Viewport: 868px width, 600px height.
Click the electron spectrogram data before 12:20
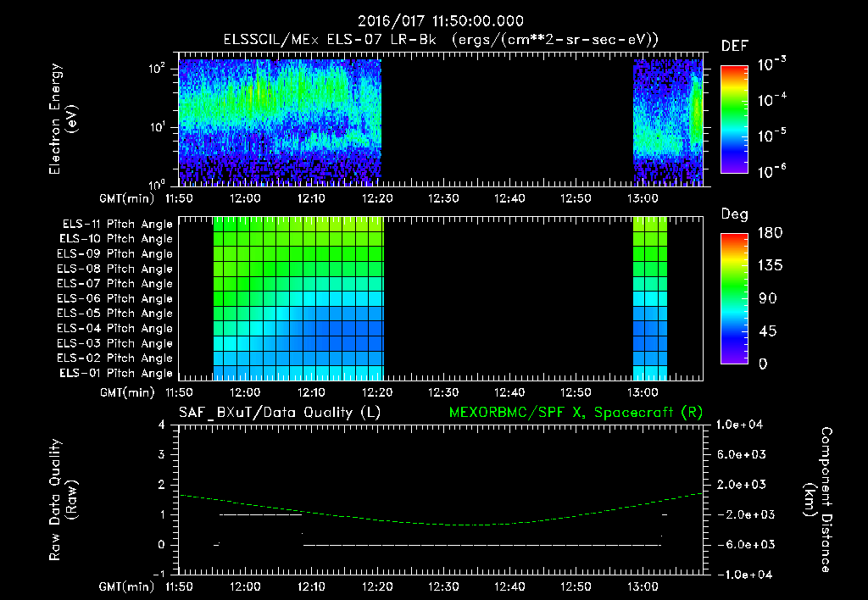[280, 122]
